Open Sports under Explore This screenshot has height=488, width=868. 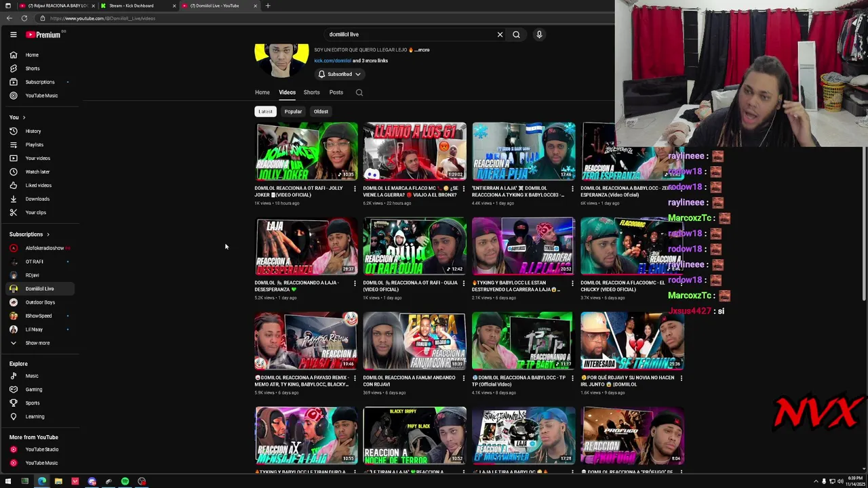(x=32, y=403)
